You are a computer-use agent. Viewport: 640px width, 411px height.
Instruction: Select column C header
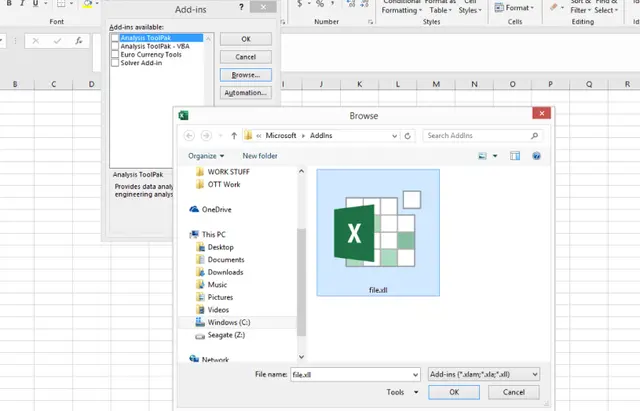click(53, 84)
